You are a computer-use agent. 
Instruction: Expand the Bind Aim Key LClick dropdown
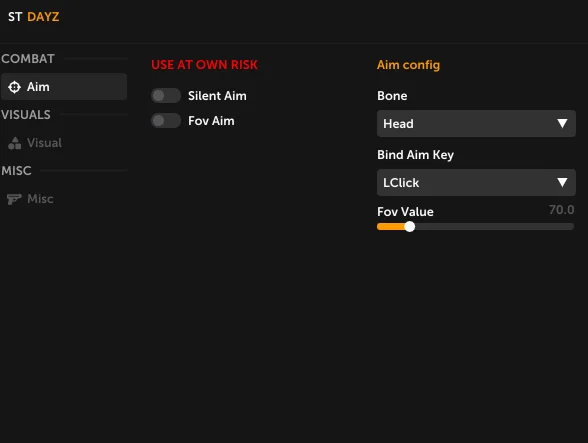point(476,182)
